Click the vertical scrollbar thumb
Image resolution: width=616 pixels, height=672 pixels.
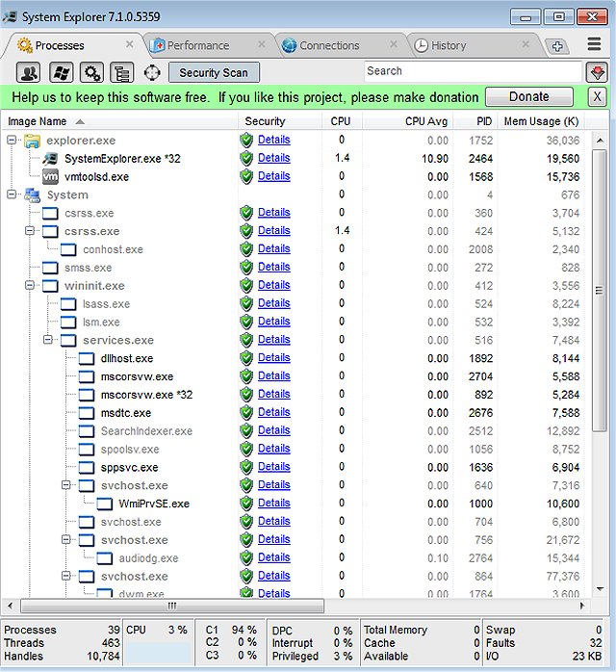600,291
